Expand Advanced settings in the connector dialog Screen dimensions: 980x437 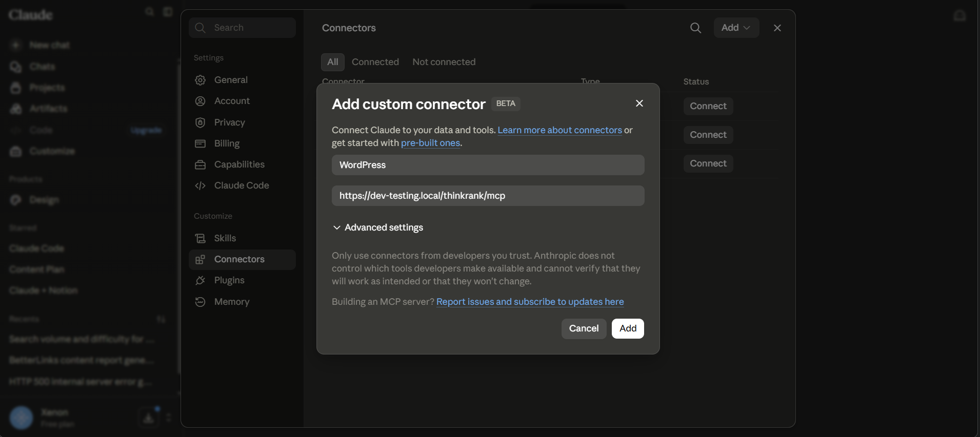point(378,227)
